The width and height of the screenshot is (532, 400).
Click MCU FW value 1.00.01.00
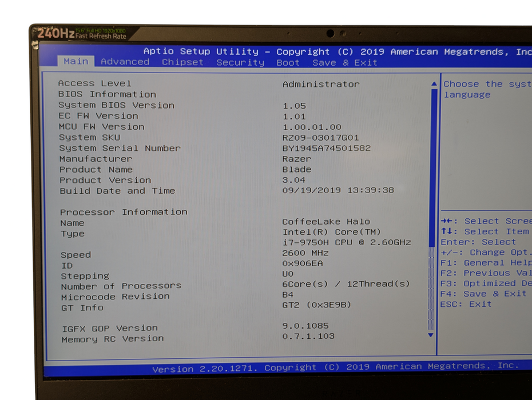(312, 127)
